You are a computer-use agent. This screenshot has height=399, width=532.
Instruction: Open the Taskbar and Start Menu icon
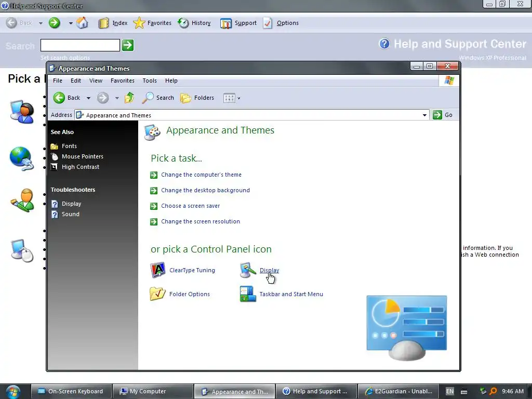pyautogui.click(x=282, y=294)
